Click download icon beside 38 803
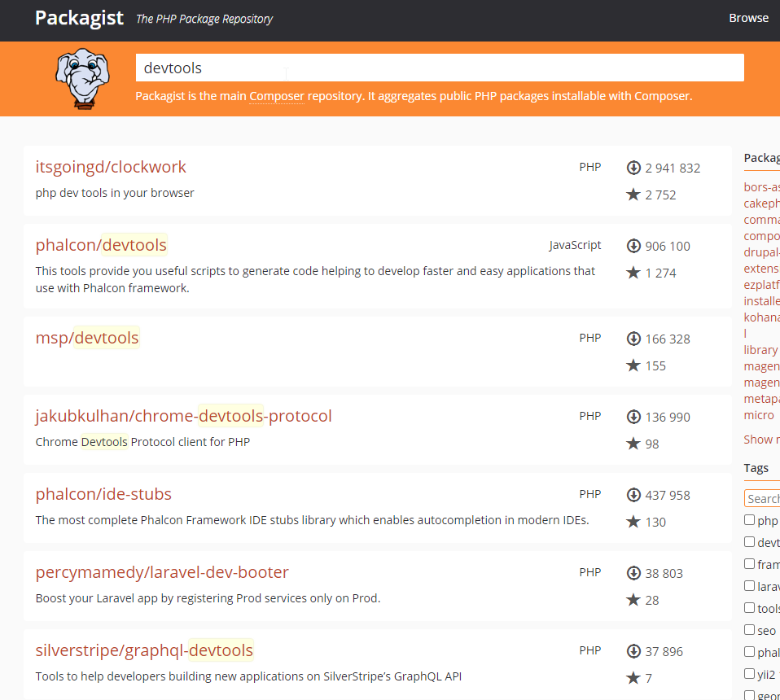780x700 pixels. pos(633,573)
